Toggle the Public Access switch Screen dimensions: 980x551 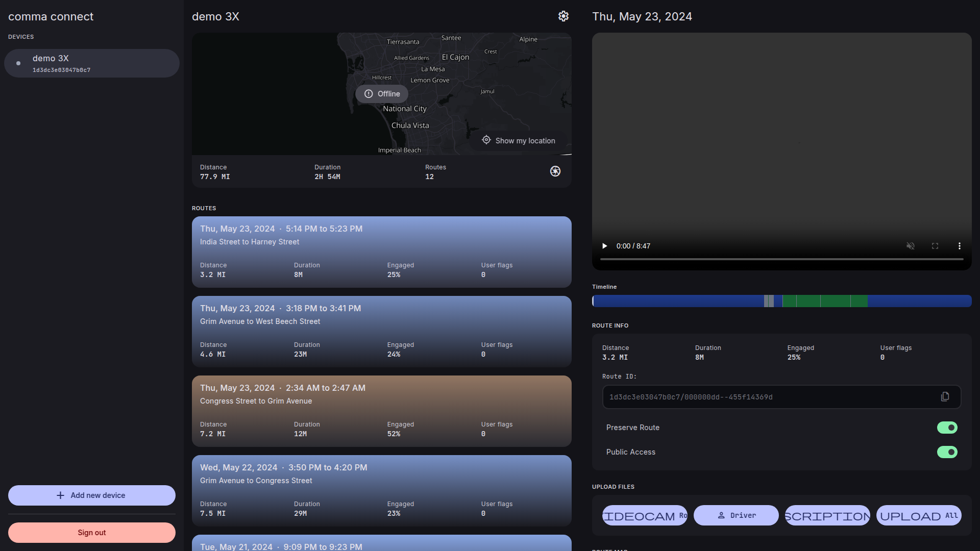[947, 452]
